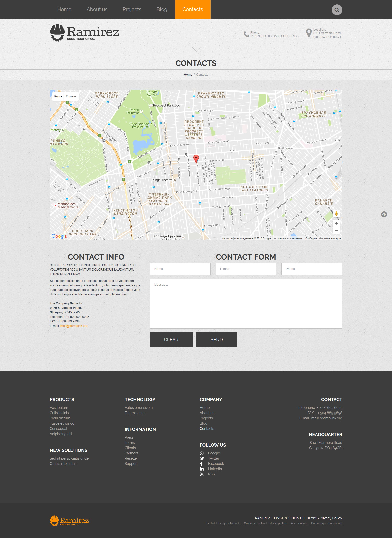This screenshot has height=538, width=392.
Task: Click the CLEAR button
Action: pyautogui.click(x=171, y=340)
